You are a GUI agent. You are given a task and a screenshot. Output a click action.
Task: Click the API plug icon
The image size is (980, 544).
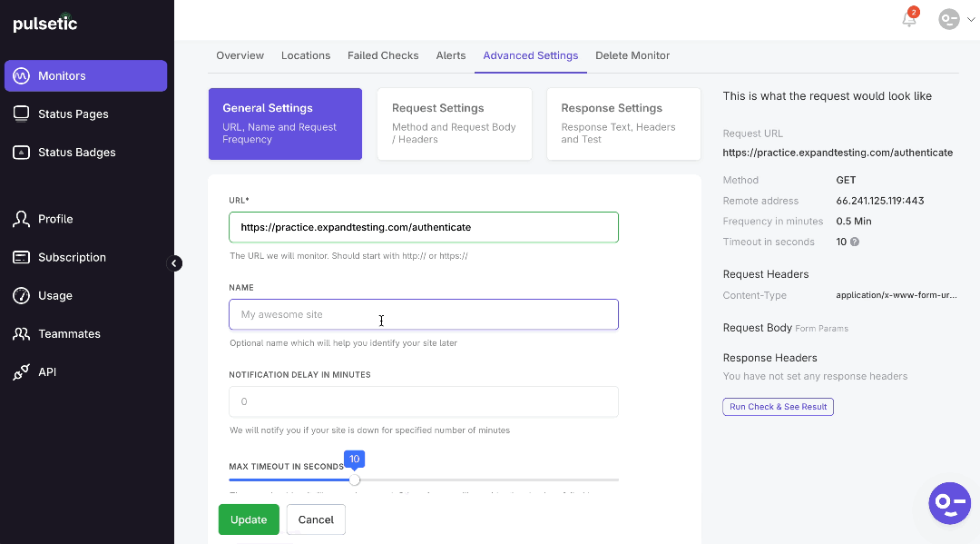point(21,372)
